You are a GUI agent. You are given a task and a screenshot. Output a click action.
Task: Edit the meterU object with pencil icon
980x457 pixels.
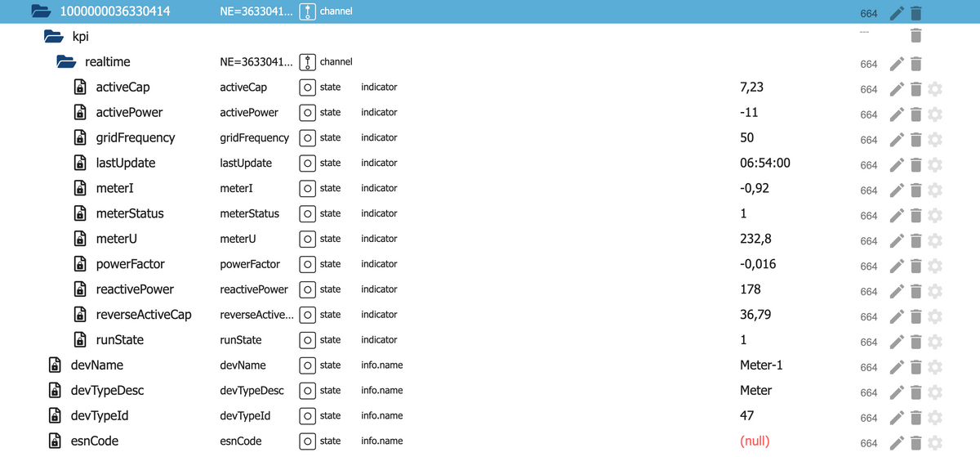coord(897,241)
